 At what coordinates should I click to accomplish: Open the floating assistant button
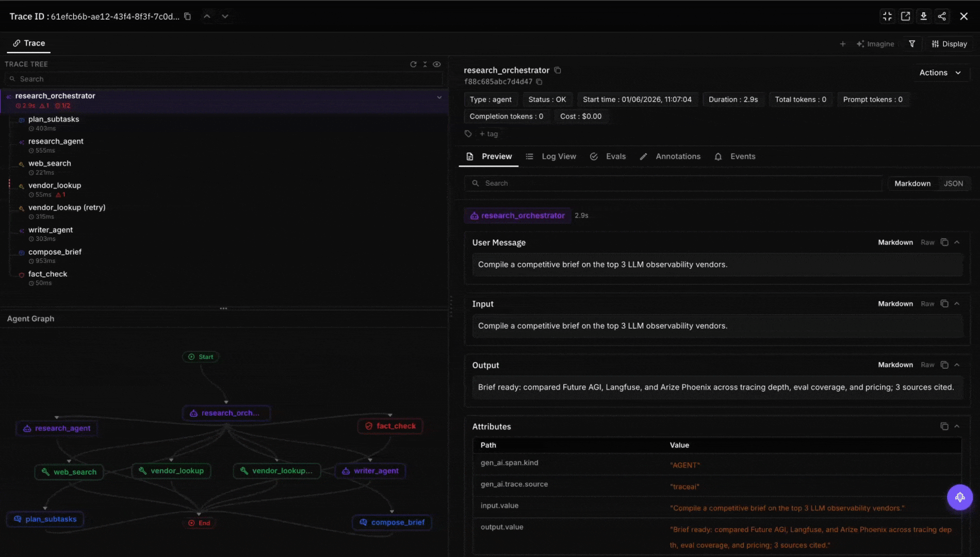tap(960, 497)
